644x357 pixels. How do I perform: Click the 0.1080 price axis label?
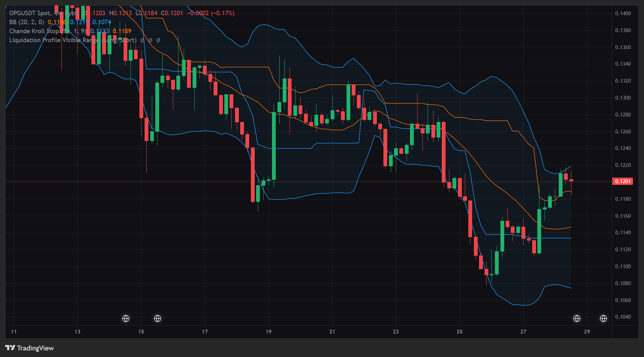[623, 283]
